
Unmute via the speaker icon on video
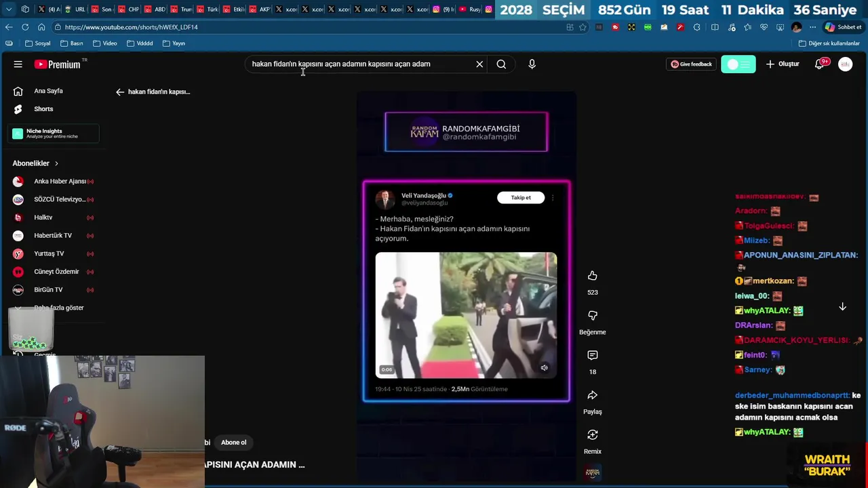(544, 368)
